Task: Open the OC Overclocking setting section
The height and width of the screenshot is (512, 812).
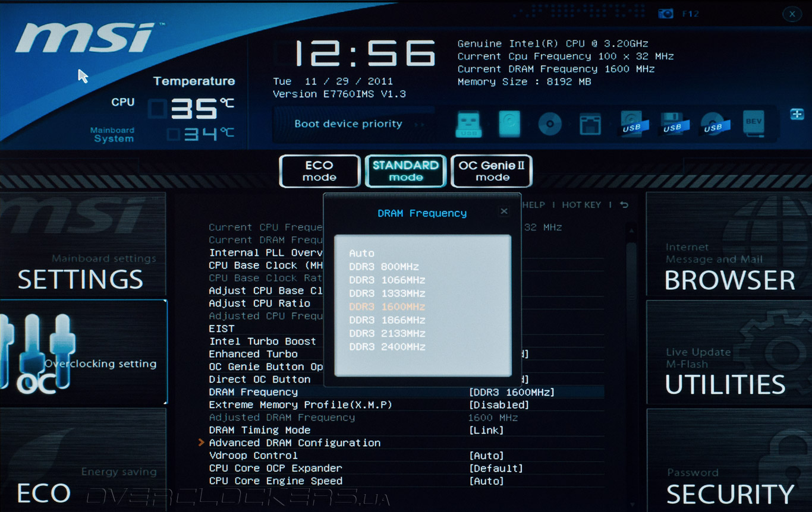Action: pos(83,352)
